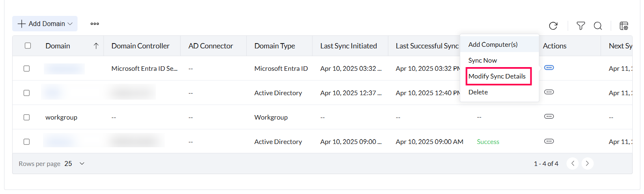This screenshot has width=644, height=194.
Task: Click Add Computer(s) menu option
Action: coord(493,44)
